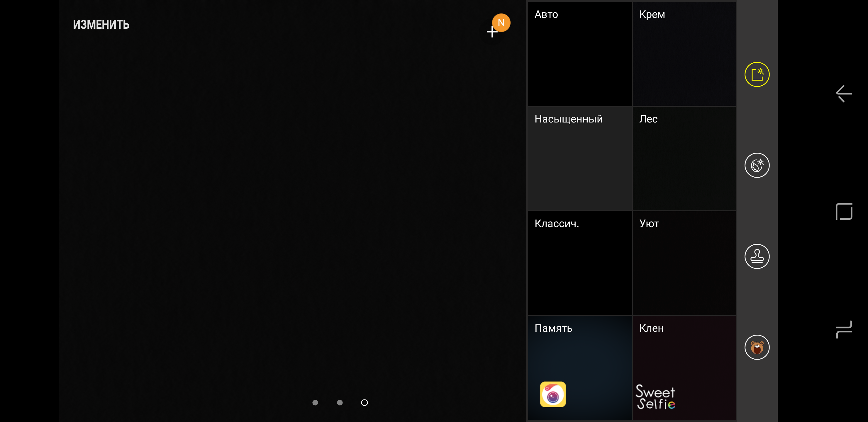This screenshot has width=868, height=422.
Task: Tap the ИЗМЕНИТЬ edit button
Action: 101,25
